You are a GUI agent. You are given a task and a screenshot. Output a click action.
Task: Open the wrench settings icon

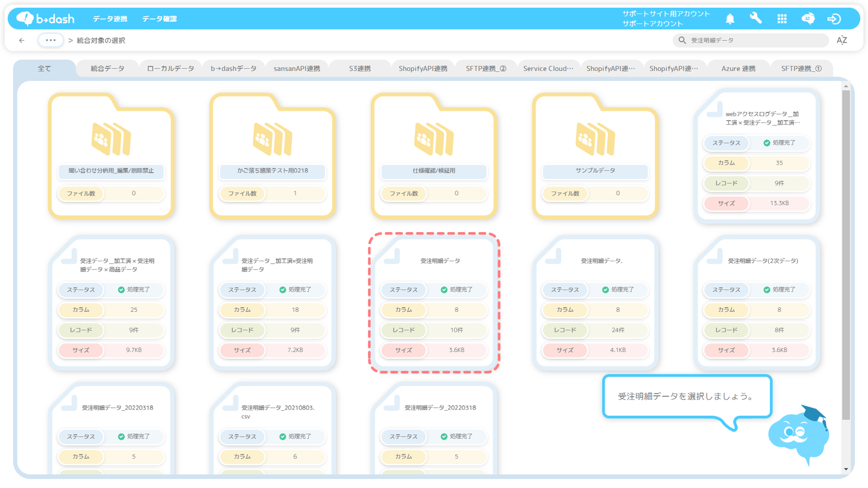pyautogui.click(x=756, y=19)
